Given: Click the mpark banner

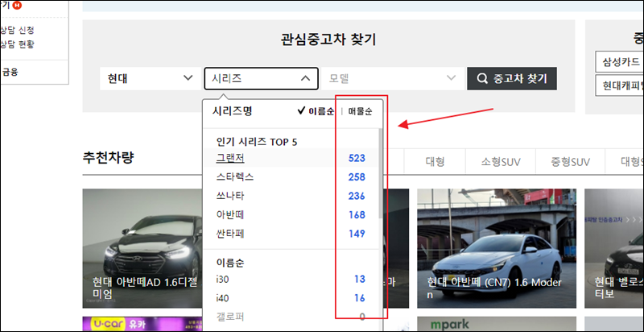Looking at the screenshot, I should pyautogui.click(x=497, y=324).
